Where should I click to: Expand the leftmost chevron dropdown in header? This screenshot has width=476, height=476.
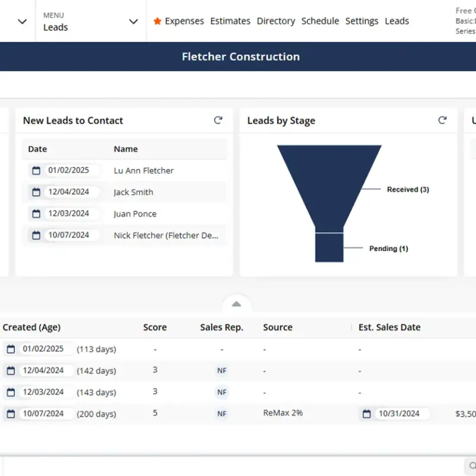[x=22, y=21]
